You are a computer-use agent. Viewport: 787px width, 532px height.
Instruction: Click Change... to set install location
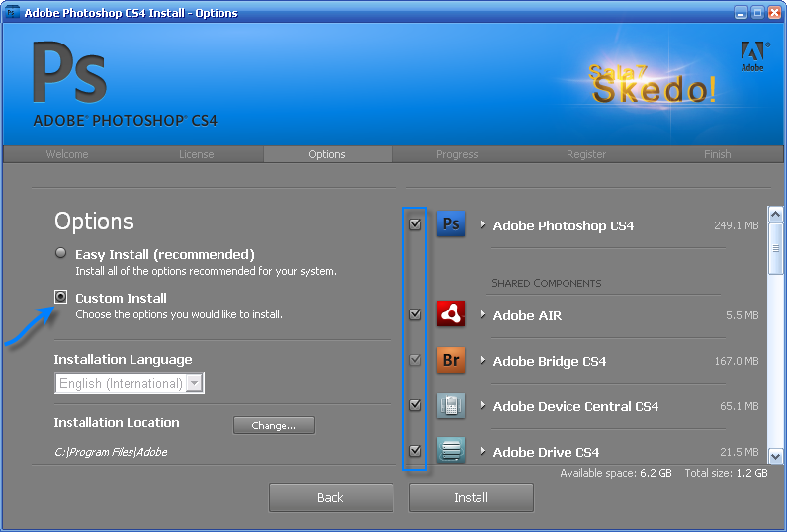274,425
